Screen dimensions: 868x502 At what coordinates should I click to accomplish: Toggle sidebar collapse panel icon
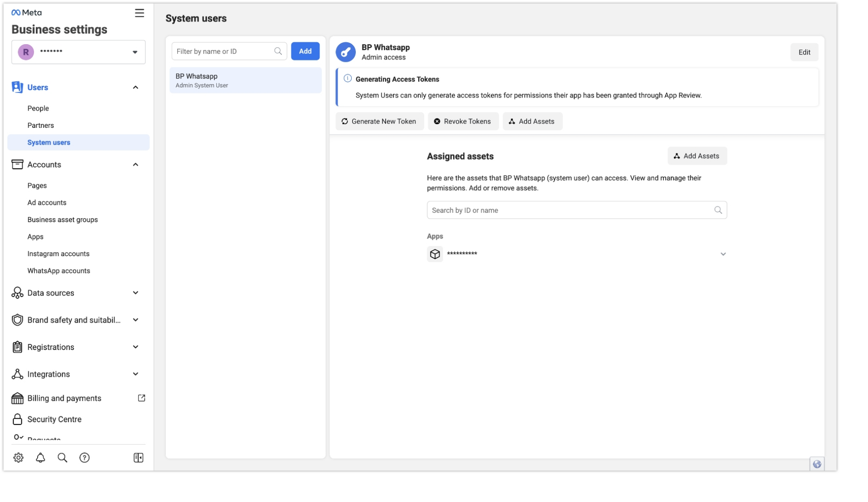pos(139,458)
